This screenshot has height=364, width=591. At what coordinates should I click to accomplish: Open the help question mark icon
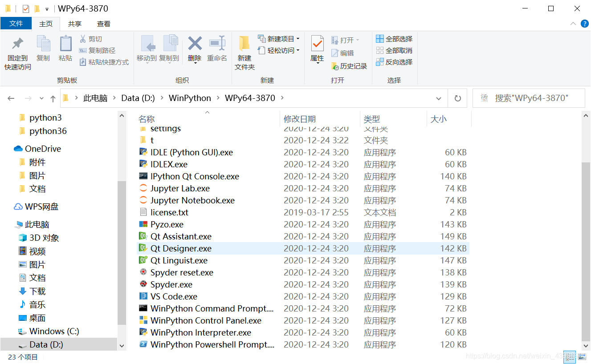[585, 24]
